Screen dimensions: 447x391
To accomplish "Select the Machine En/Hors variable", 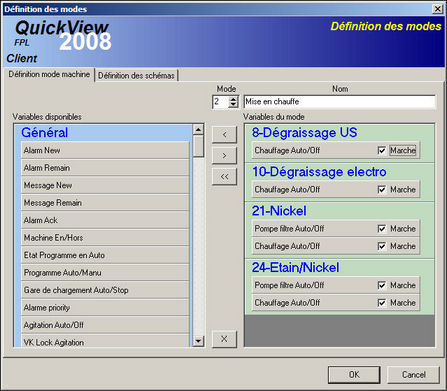I will tap(105, 238).
